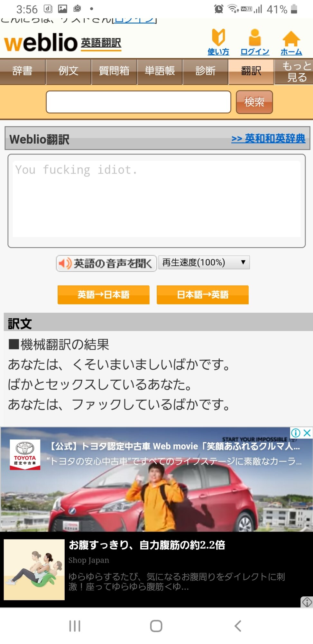Viewport: 313px width, 644px height.
Task: Translate with 日本語→英語 button
Action: coord(203,295)
